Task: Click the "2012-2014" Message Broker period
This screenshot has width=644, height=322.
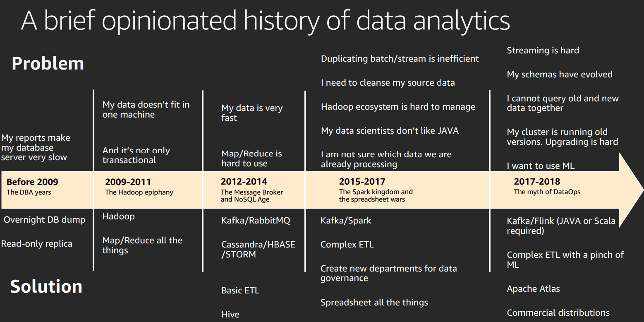Action: coord(244,182)
